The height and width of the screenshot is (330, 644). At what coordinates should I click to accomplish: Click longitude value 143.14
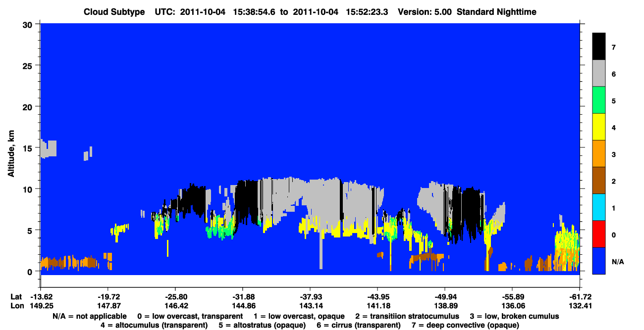pos(310,306)
